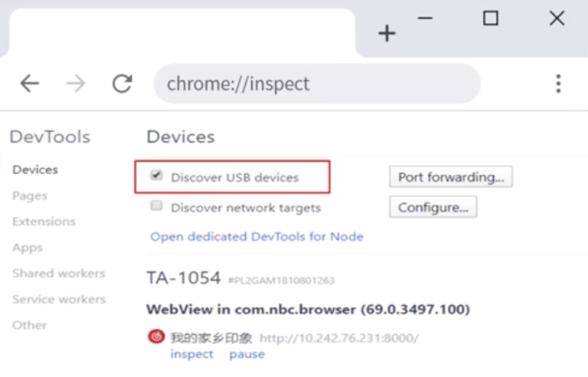This screenshot has width=588, height=377.
Task: Click the forward navigation arrow
Action: click(76, 83)
